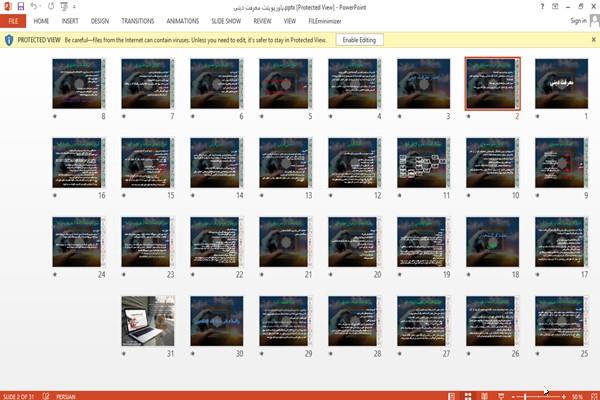Select slide 5 thumbnail

tap(285, 83)
